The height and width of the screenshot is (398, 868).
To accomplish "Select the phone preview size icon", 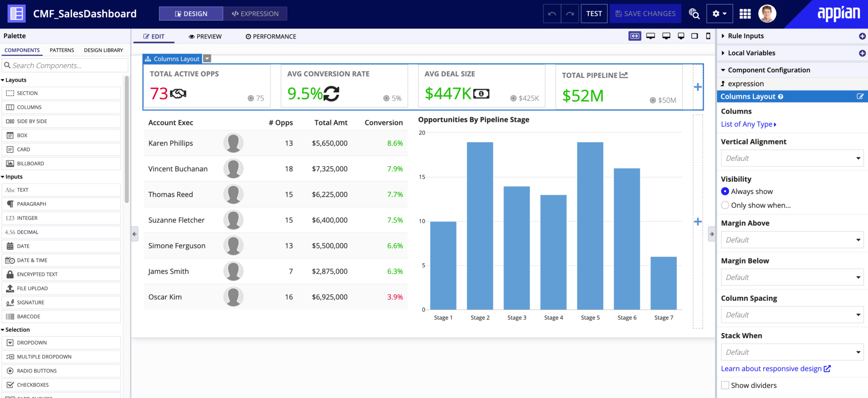I will point(708,36).
